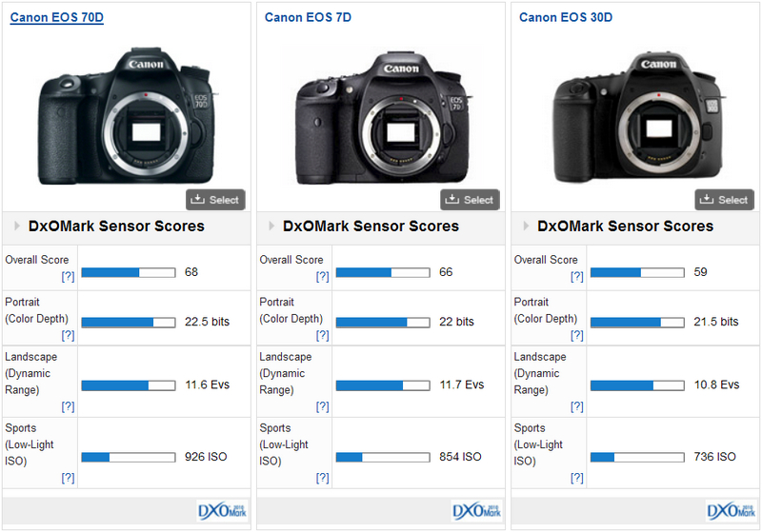Click the 11.6 Evs dynamic range value
Viewport: 762px width, 532px height.
click(x=207, y=384)
